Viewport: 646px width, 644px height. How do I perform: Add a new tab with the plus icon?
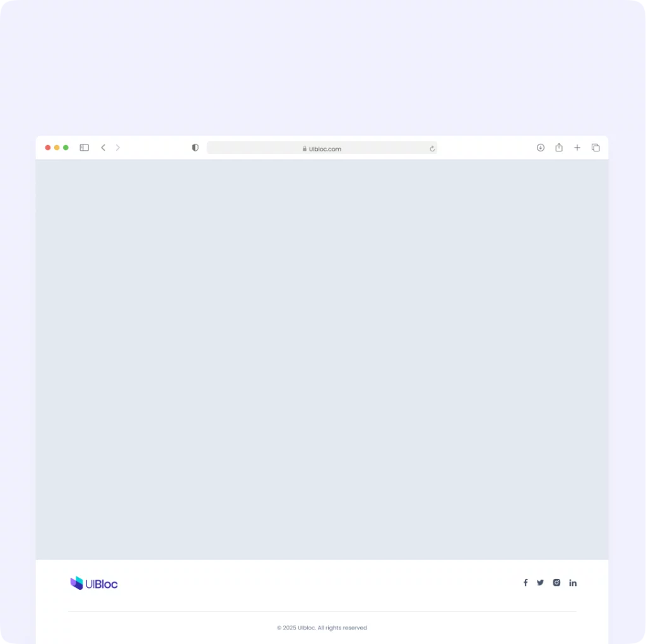[x=577, y=148]
